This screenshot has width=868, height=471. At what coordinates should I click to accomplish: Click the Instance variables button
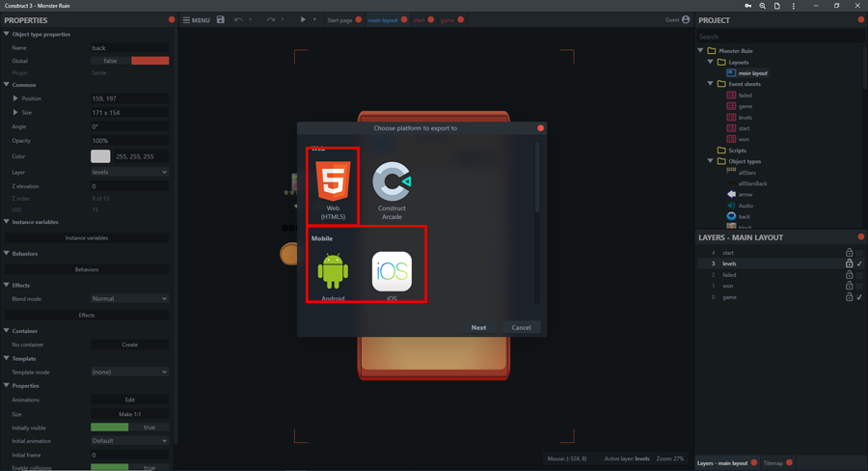tap(87, 237)
